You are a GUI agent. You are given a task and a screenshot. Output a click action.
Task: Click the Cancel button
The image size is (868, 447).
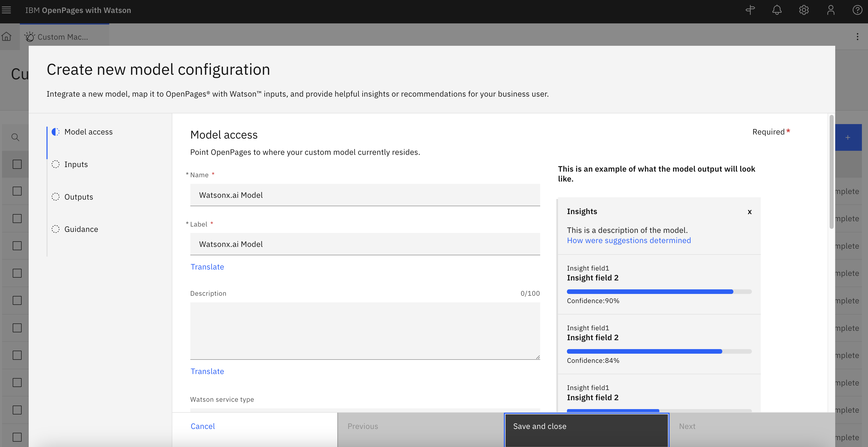[203, 426]
